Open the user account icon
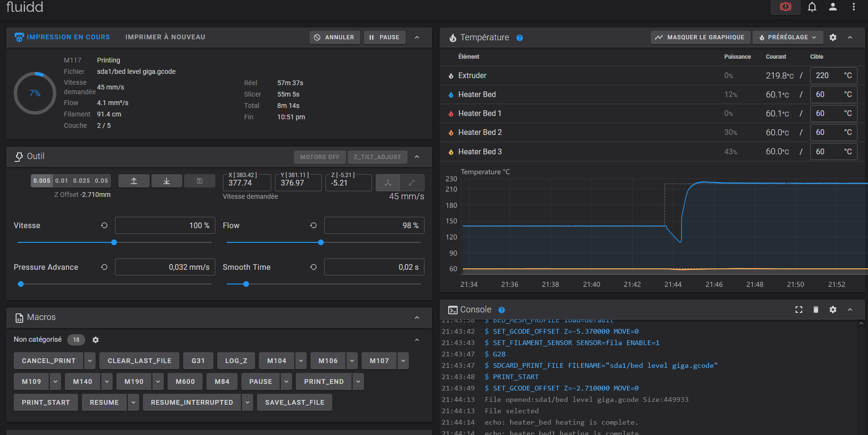The image size is (868, 435). click(833, 7)
